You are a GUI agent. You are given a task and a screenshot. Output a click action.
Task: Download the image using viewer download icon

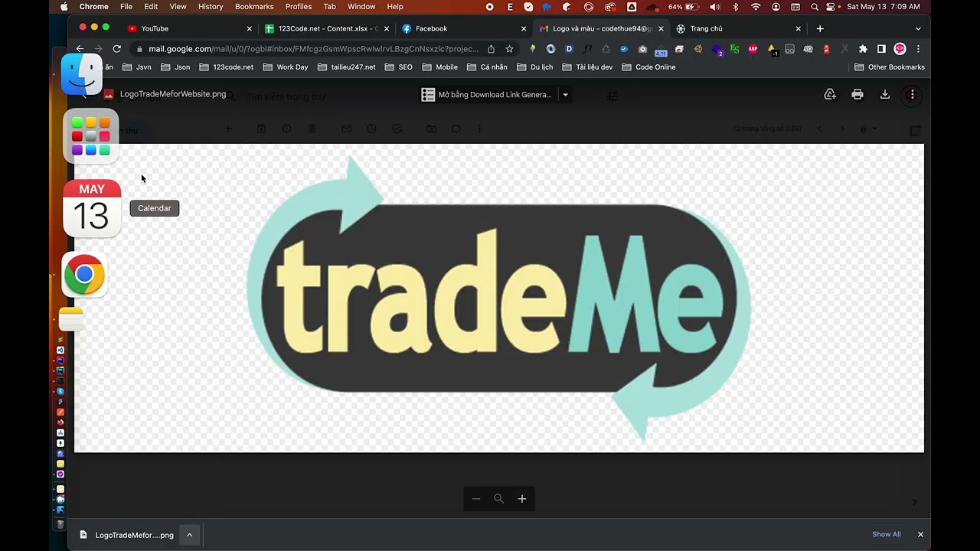coord(885,95)
